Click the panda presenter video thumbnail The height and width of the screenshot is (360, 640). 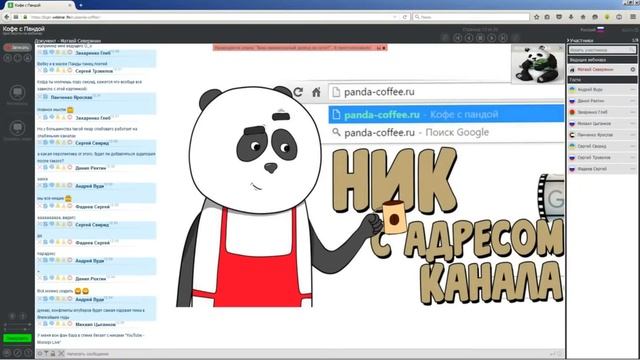[538, 64]
